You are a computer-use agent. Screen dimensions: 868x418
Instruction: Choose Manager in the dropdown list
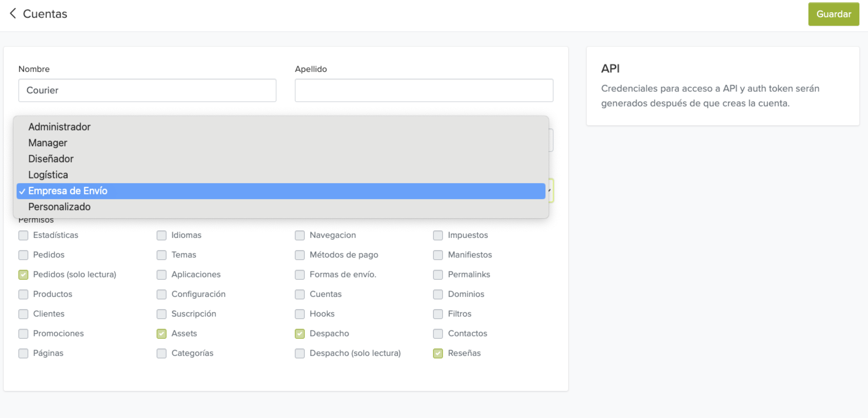pyautogui.click(x=48, y=143)
